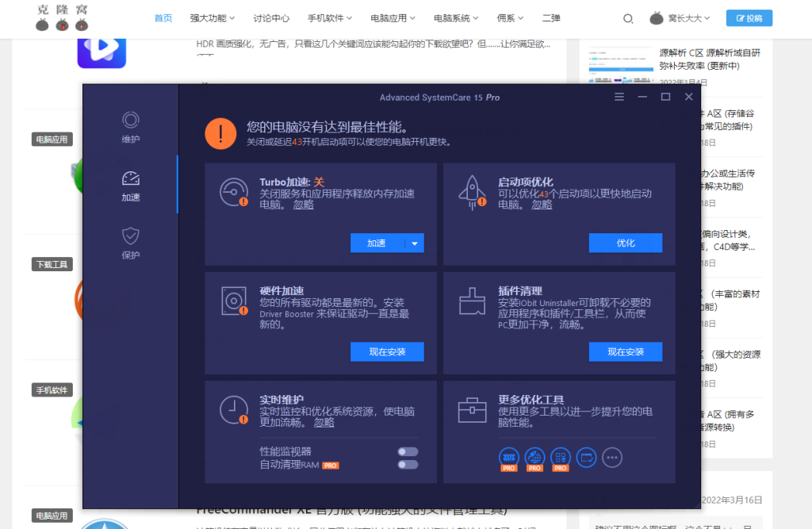
Task: Click the 窝长大大 user avatar
Action: [x=656, y=18]
